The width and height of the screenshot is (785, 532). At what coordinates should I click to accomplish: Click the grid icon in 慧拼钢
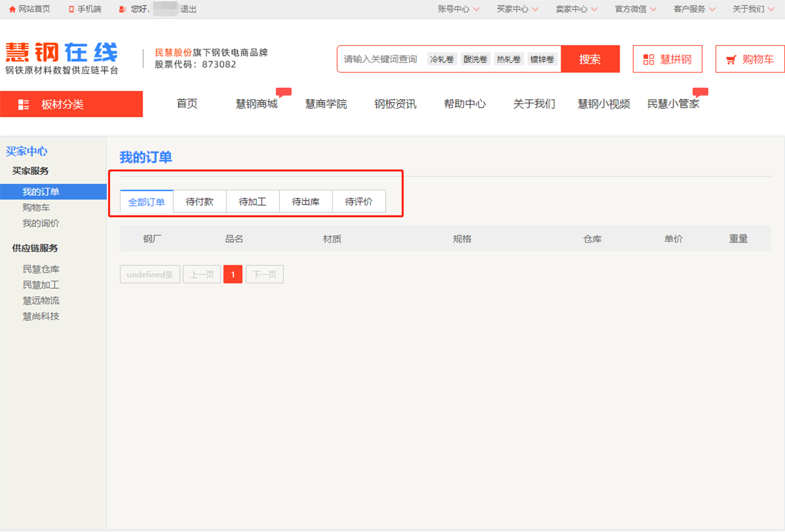648,59
